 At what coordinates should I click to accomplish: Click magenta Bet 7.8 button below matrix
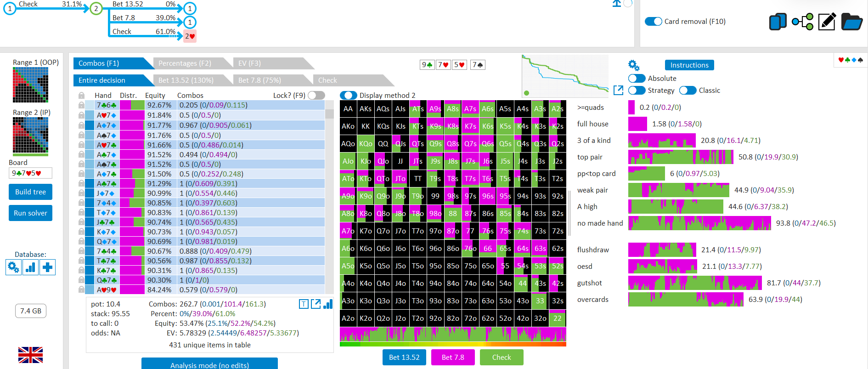pyautogui.click(x=453, y=357)
